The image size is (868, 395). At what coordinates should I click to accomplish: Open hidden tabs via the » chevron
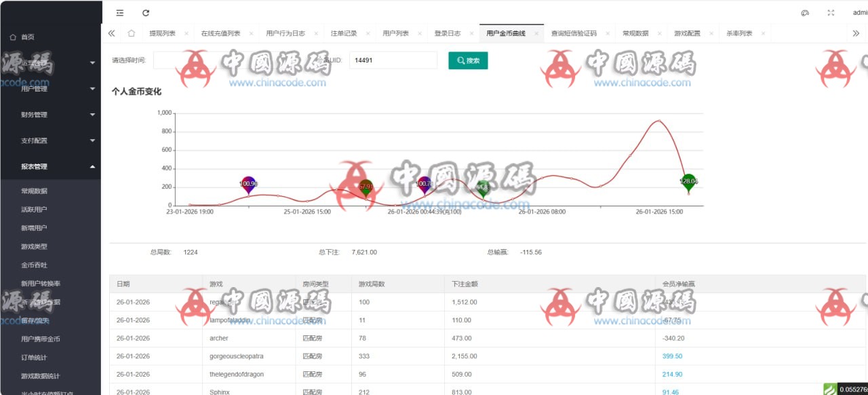pos(856,32)
